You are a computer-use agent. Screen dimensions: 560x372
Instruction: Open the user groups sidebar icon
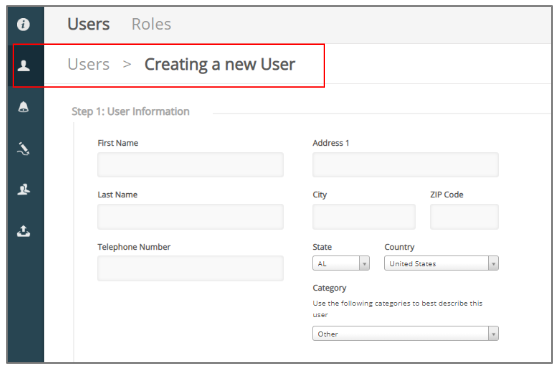point(24,189)
